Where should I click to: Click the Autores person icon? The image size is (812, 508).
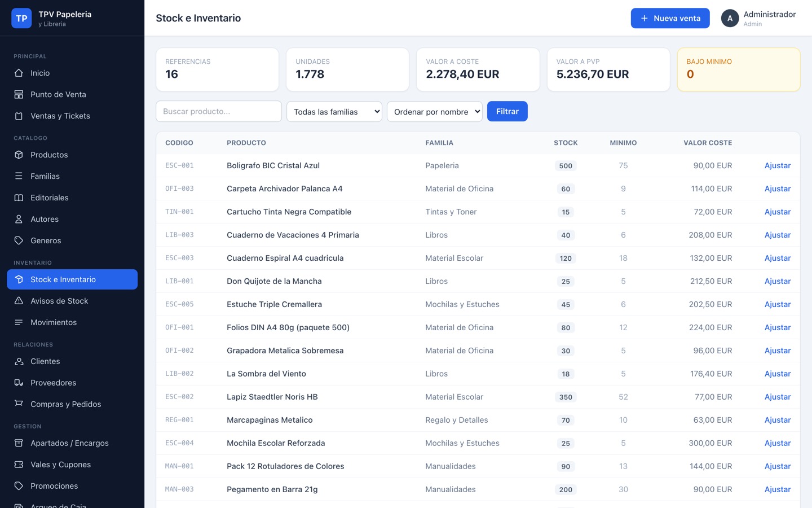pos(19,219)
